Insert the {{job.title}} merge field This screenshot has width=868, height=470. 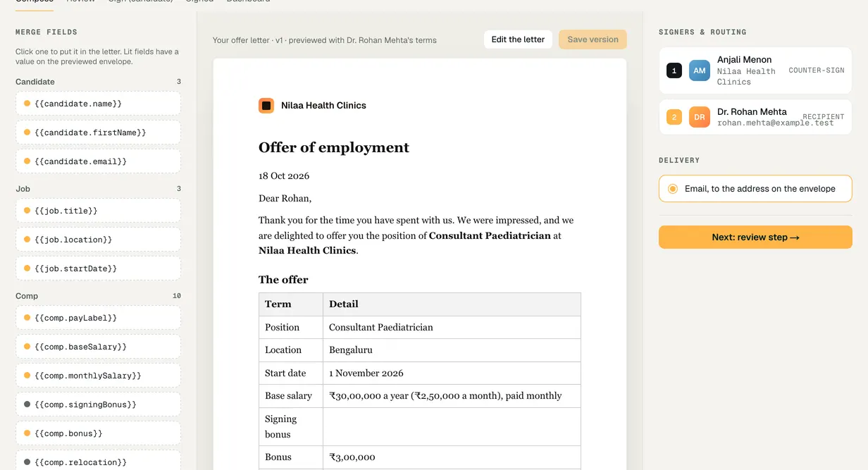point(98,211)
